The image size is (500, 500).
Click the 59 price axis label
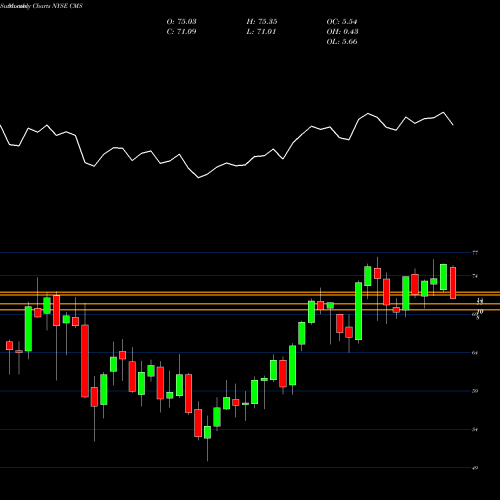475,391
